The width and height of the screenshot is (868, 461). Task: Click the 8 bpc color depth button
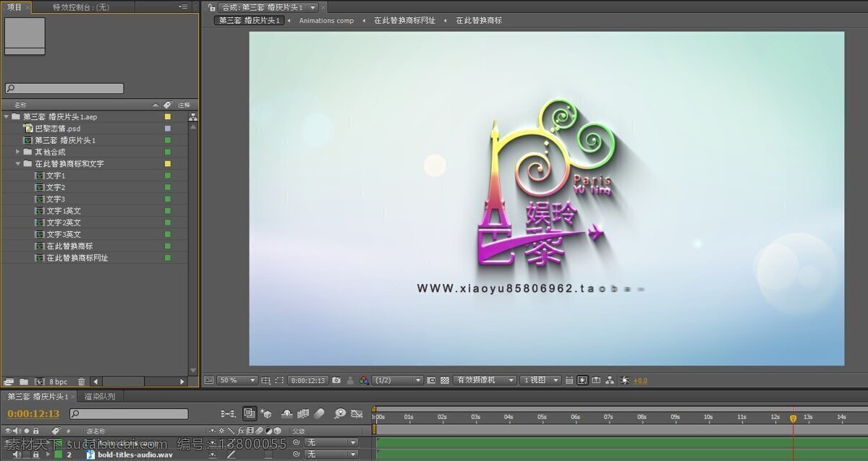click(x=59, y=382)
